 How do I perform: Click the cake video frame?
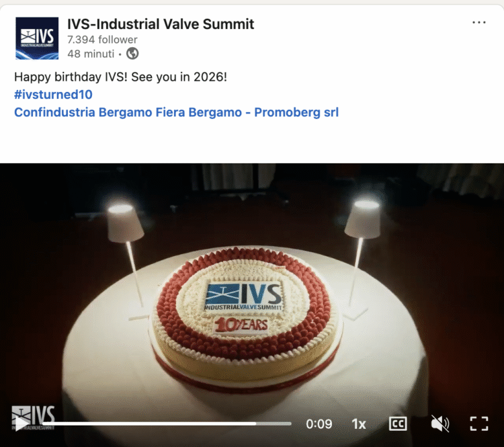[252, 290]
